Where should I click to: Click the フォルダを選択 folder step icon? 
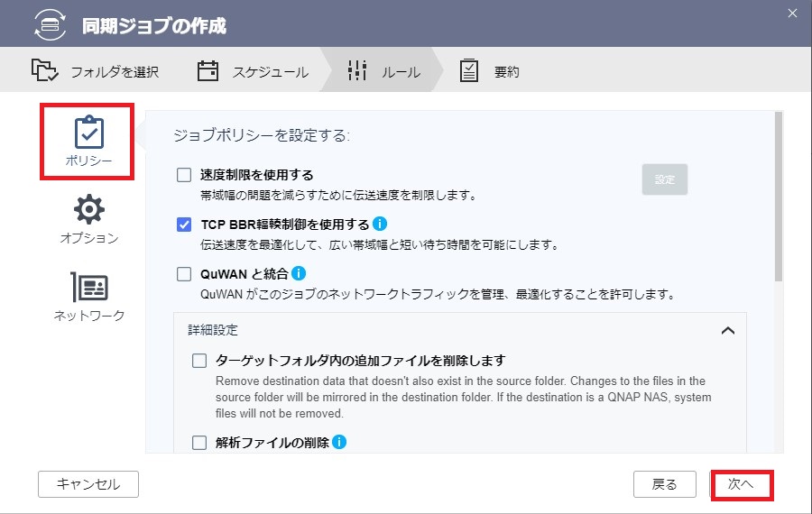click(x=44, y=70)
